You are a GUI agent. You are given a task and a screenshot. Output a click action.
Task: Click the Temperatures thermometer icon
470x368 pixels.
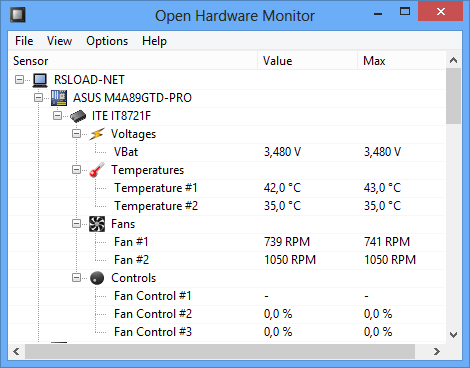[97, 170]
